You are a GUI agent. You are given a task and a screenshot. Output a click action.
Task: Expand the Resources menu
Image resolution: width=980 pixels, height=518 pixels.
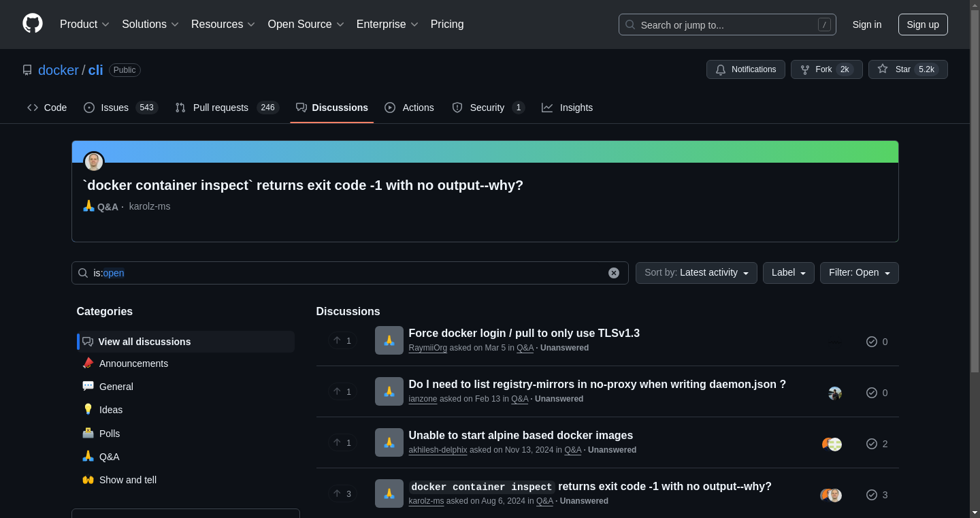click(223, 25)
